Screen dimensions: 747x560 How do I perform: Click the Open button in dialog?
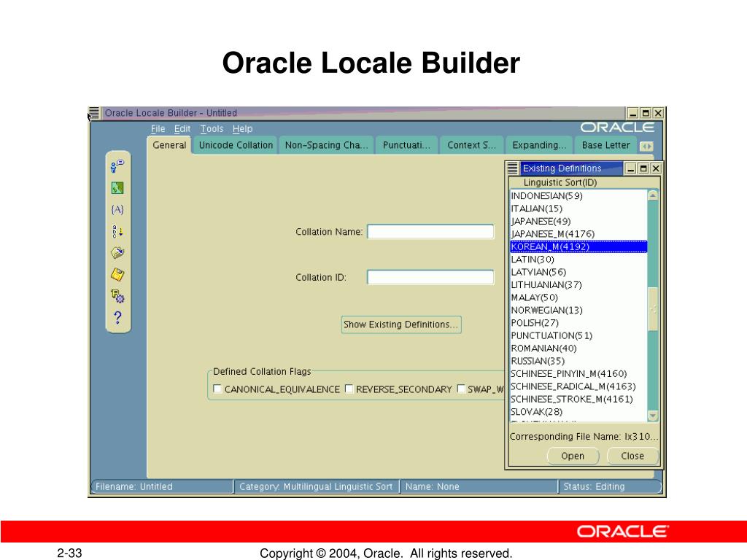coord(573,456)
